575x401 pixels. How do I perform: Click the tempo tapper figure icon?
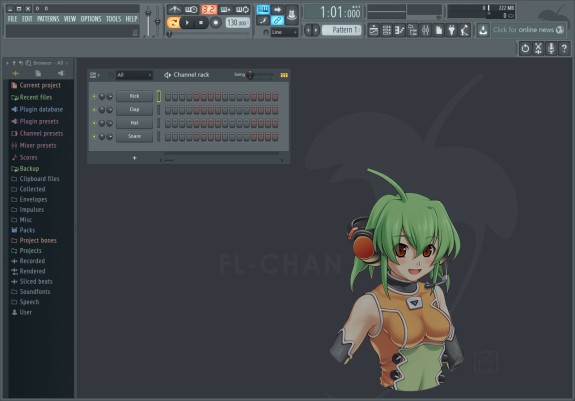click(x=465, y=30)
